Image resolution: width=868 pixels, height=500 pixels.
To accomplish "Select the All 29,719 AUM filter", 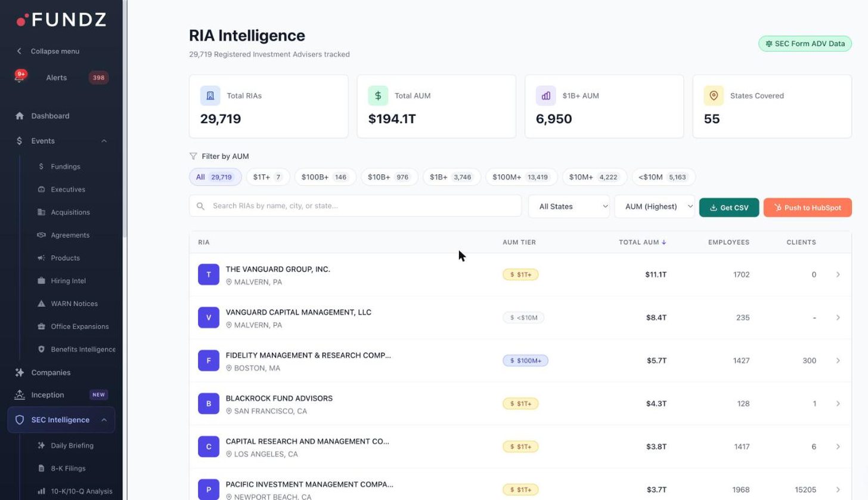I will pos(215,177).
